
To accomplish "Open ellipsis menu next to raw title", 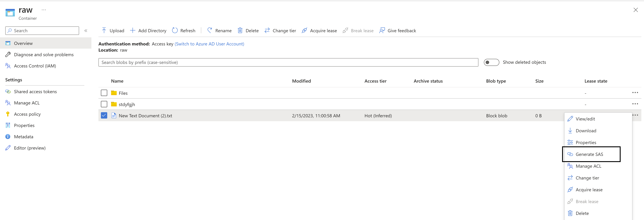I will [x=44, y=10].
